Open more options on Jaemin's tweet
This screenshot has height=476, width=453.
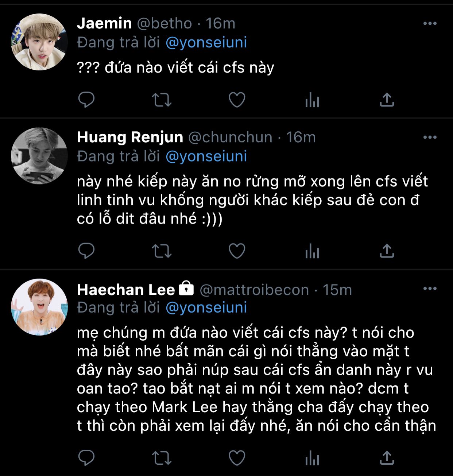point(430,24)
